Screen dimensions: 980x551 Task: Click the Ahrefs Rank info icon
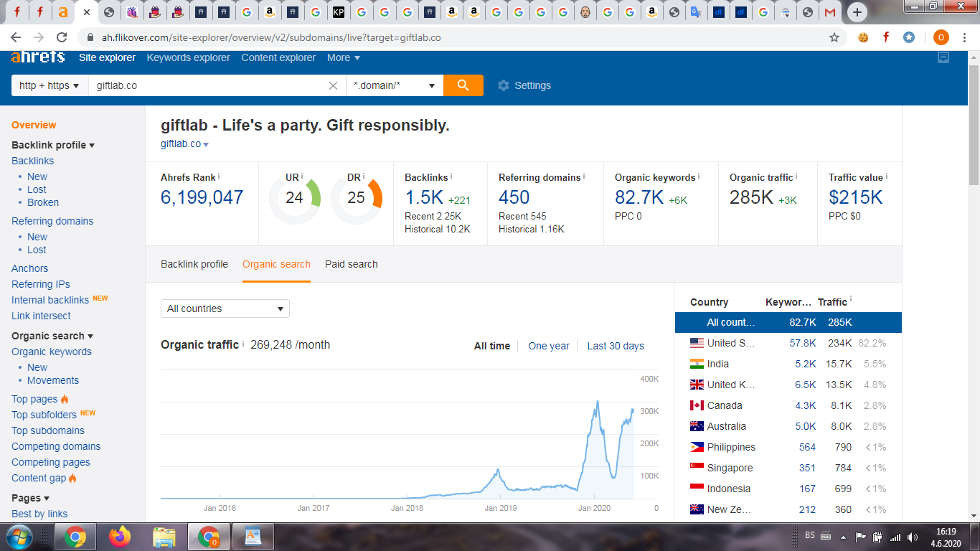coord(219,176)
